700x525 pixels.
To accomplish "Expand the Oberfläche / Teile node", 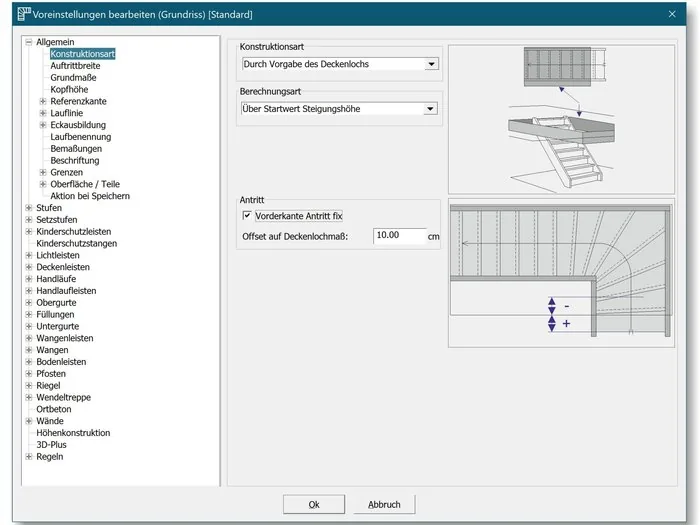I will coord(43,184).
